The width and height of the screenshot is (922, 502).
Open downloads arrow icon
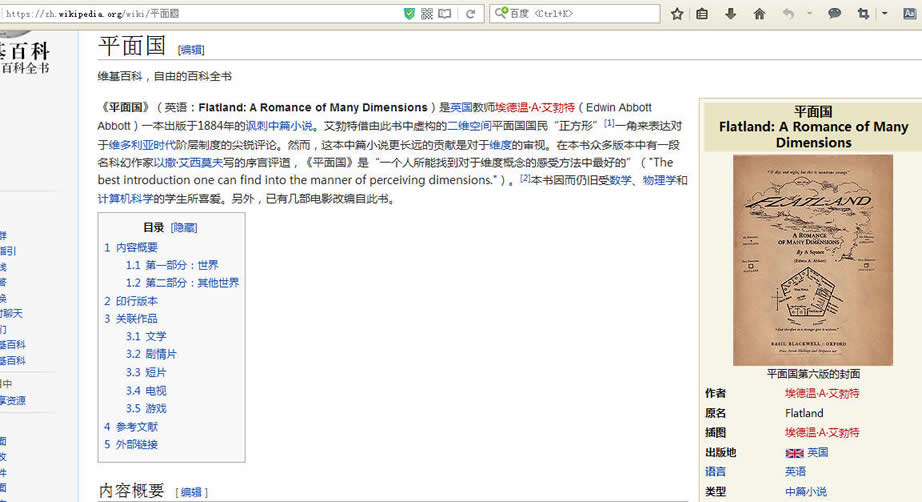coord(730,14)
